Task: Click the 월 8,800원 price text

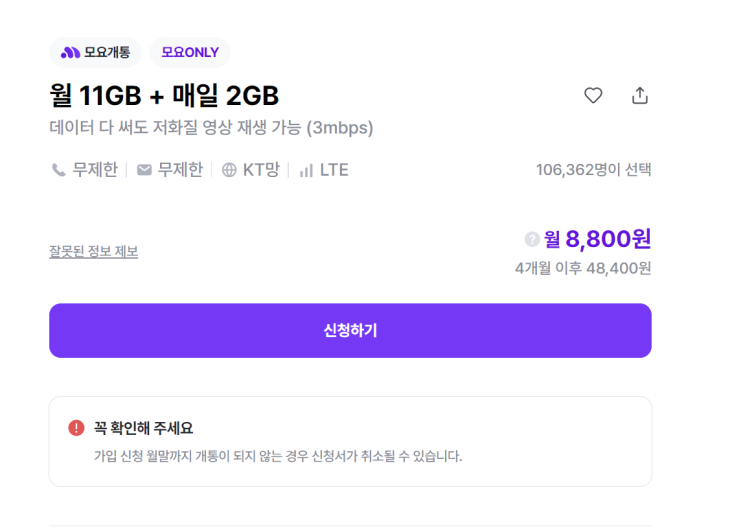Action: pos(598,239)
